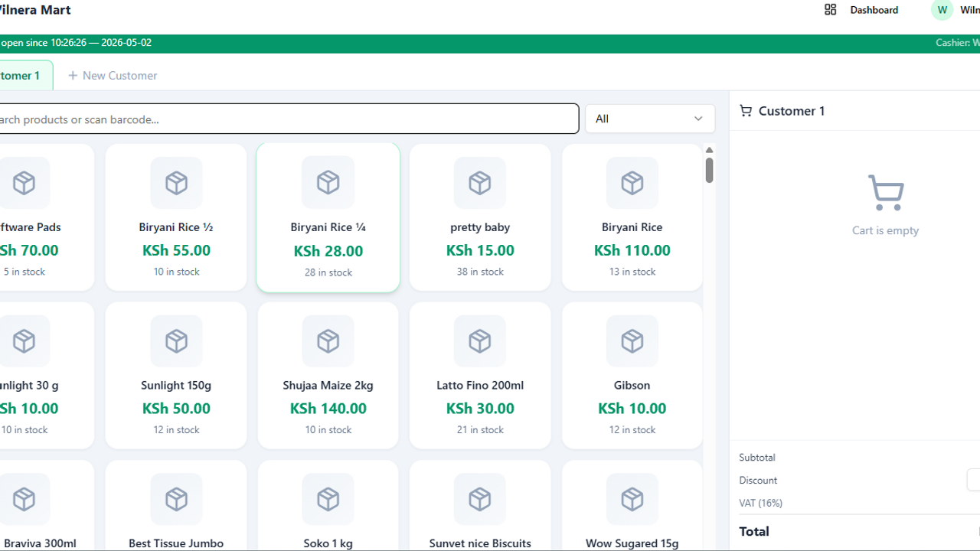Image resolution: width=980 pixels, height=551 pixels.
Task: Click the Gibson product box icon
Action: point(632,341)
